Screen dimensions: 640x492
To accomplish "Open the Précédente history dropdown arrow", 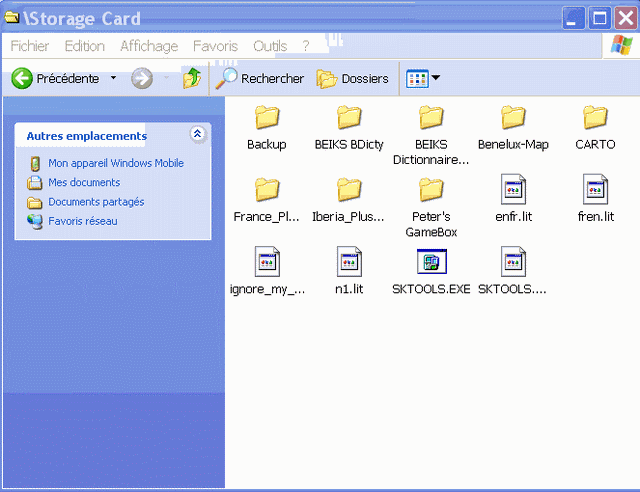I will pos(113,78).
